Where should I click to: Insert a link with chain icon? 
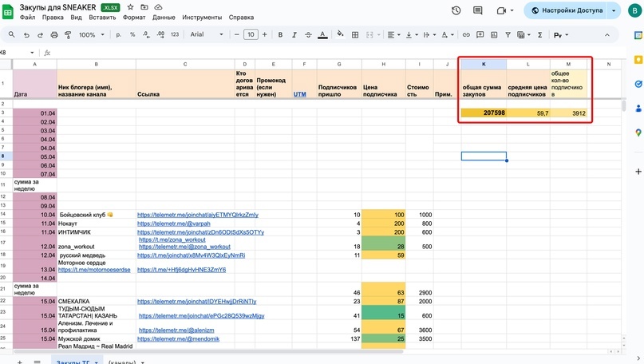click(x=466, y=35)
